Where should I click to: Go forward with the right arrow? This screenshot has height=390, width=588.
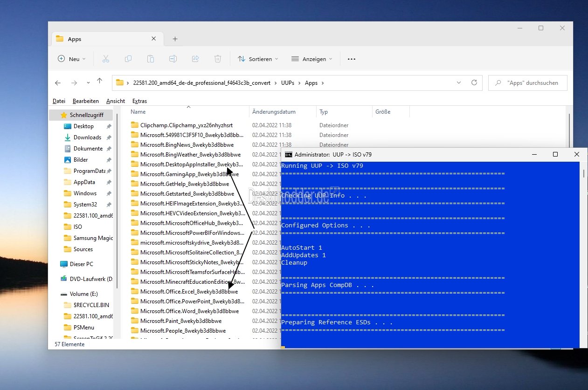(74, 83)
